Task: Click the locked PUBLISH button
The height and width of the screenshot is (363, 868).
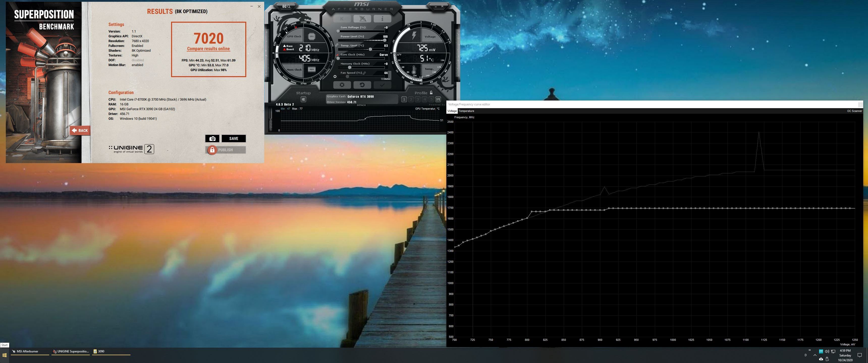Action: [225, 150]
